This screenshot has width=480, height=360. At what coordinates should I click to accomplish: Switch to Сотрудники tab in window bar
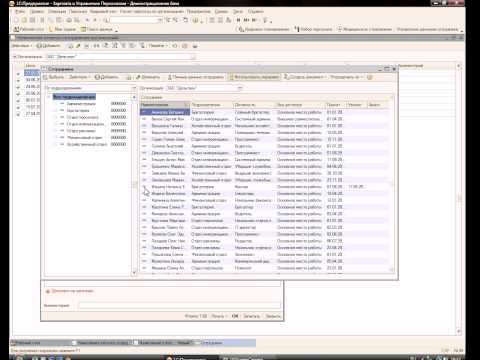227,342
